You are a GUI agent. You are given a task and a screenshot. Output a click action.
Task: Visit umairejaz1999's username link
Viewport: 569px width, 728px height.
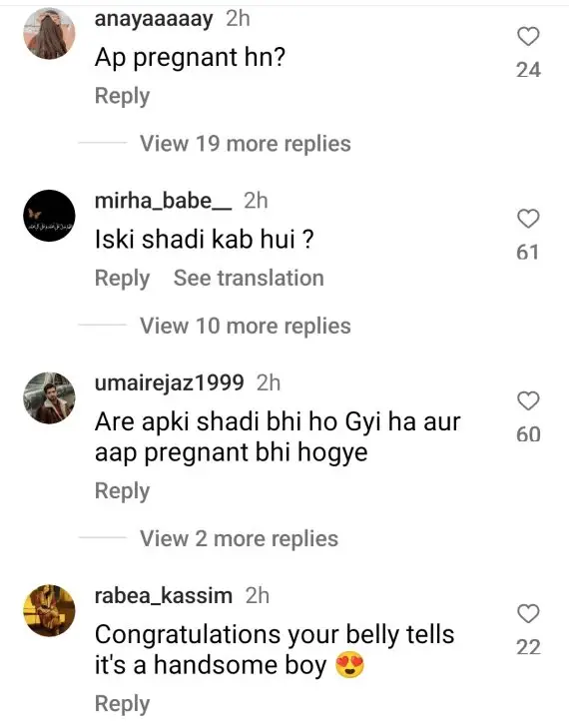[x=169, y=383]
